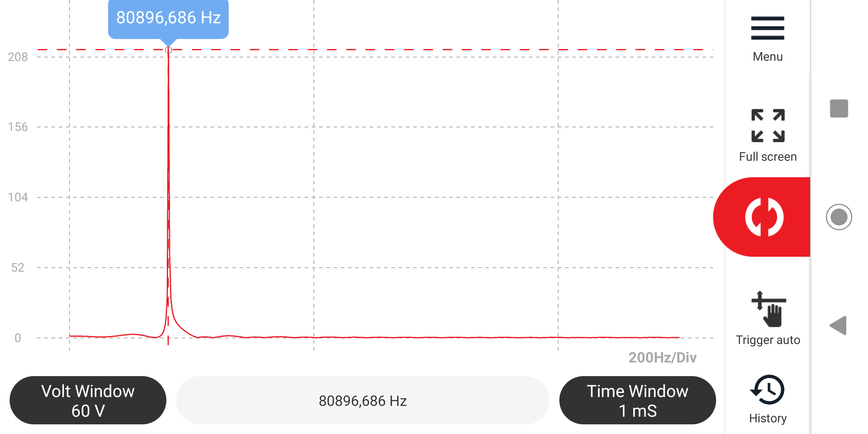Tap the red dashed horizontal level line
The height and width of the screenshot is (434, 868).
[x=375, y=50]
